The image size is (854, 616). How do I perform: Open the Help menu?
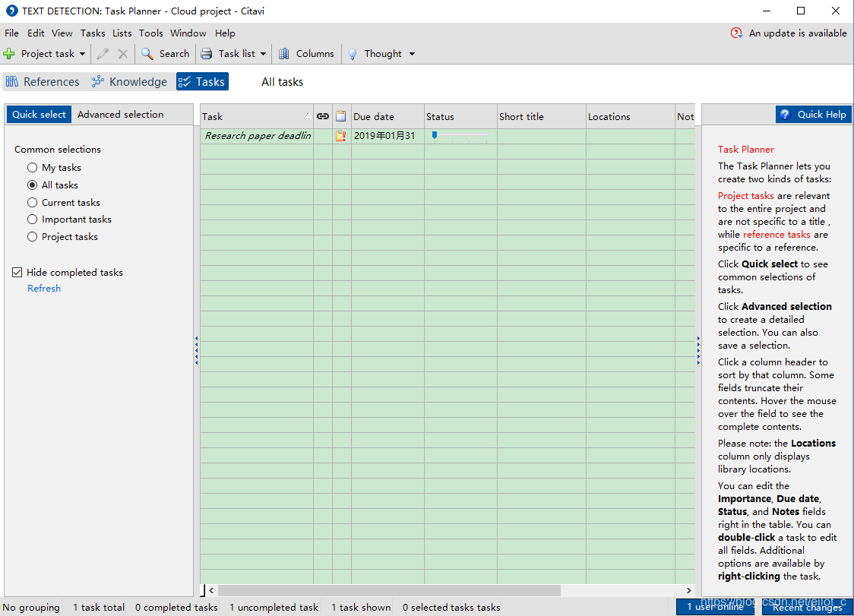point(225,33)
